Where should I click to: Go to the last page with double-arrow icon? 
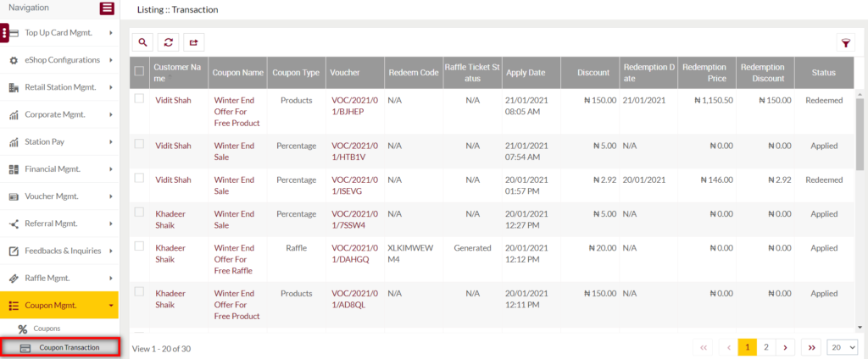coord(811,347)
